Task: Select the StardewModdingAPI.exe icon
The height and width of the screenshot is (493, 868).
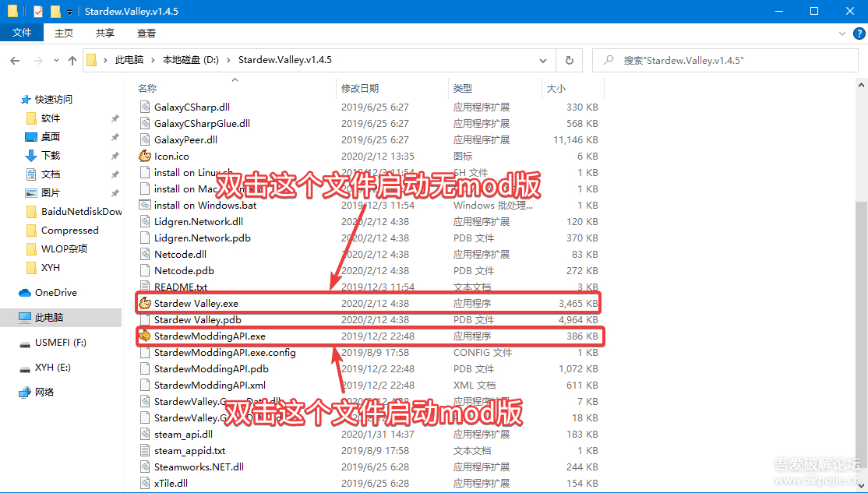Action: (x=144, y=336)
